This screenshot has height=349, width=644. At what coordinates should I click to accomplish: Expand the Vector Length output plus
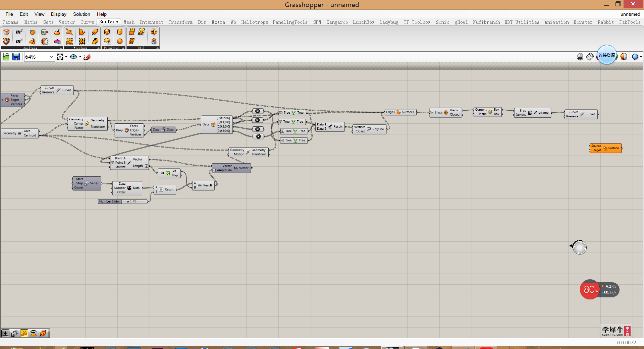[x=146, y=166]
